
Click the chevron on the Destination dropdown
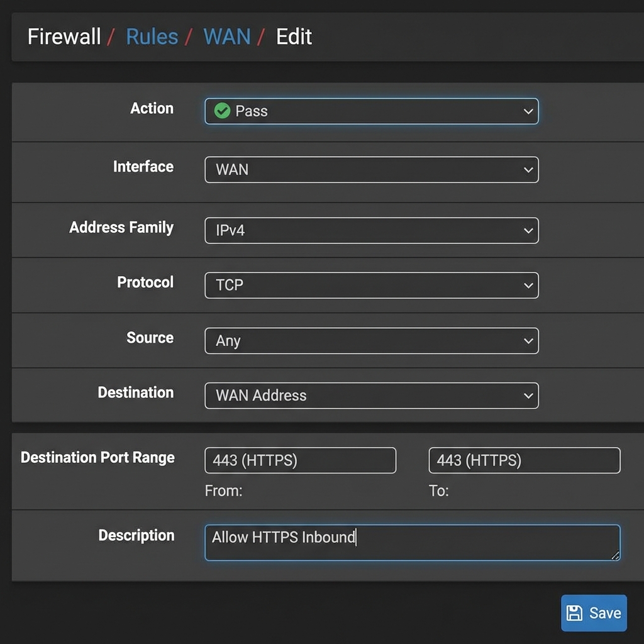[528, 396]
